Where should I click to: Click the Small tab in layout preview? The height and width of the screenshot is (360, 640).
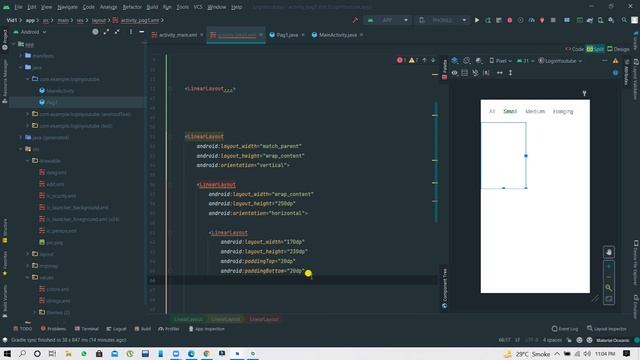coord(510,111)
